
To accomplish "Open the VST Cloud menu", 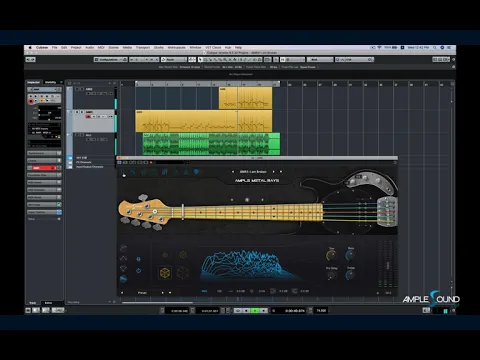I will pyautogui.click(x=213, y=48).
